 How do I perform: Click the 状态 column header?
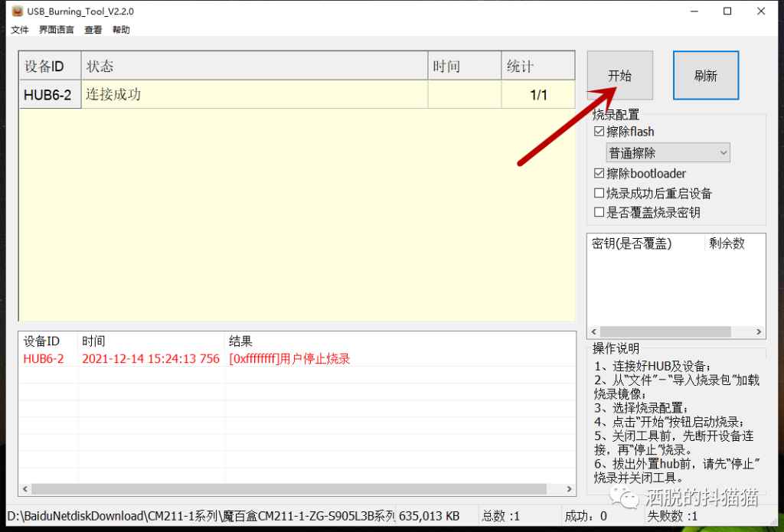pyautogui.click(x=254, y=67)
